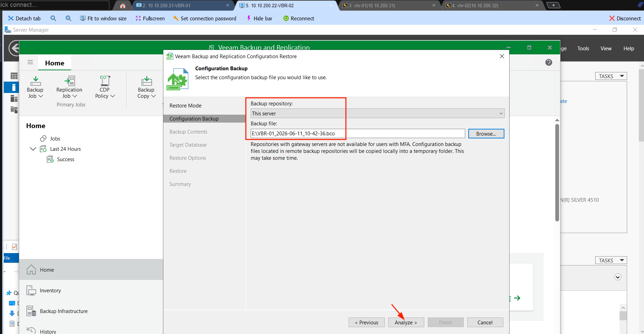Open the View menu in Server Manager
The image size is (644, 334).
[606, 48]
